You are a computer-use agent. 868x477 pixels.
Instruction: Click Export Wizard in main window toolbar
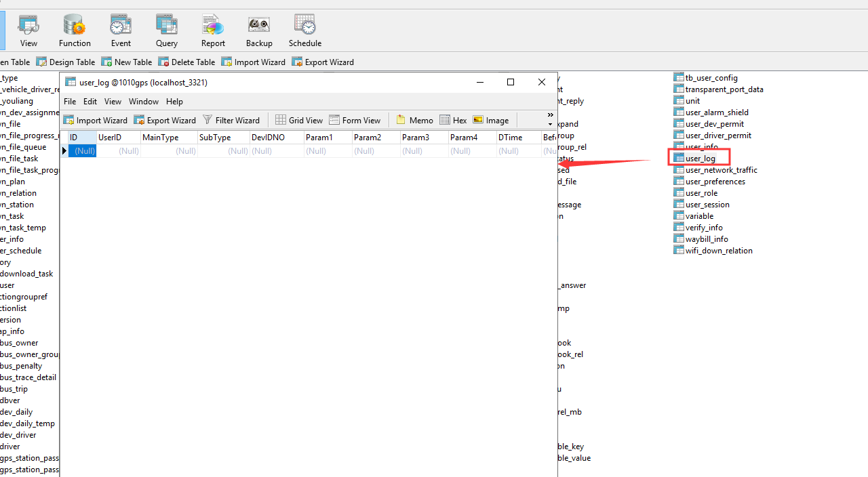click(x=323, y=62)
